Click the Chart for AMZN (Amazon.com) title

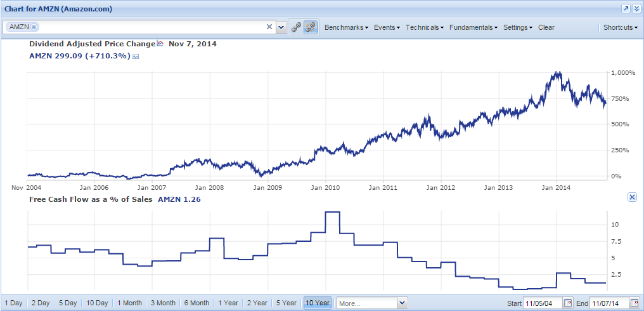[58, 9]
